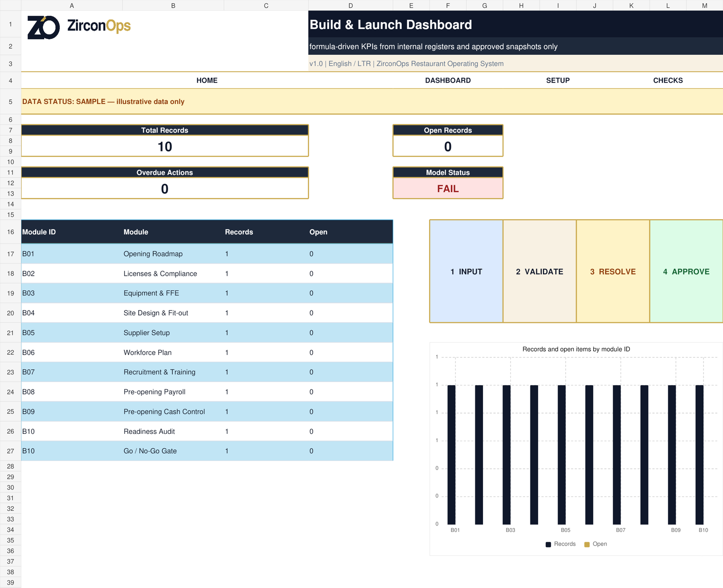The height and width of the screenshot is (588, 723).
Task: Click the Build & Launch Dashboard title
Action: pyautogui.click(x=391, y=25)
